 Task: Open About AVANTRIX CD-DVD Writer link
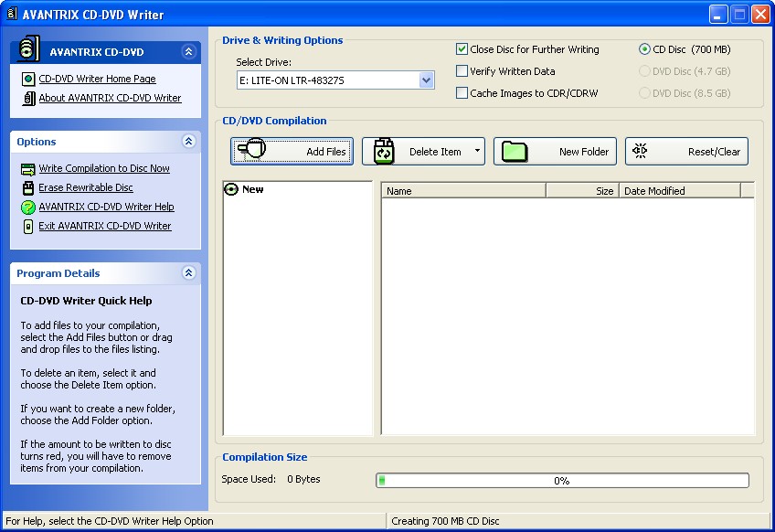(x=111, y=98)
